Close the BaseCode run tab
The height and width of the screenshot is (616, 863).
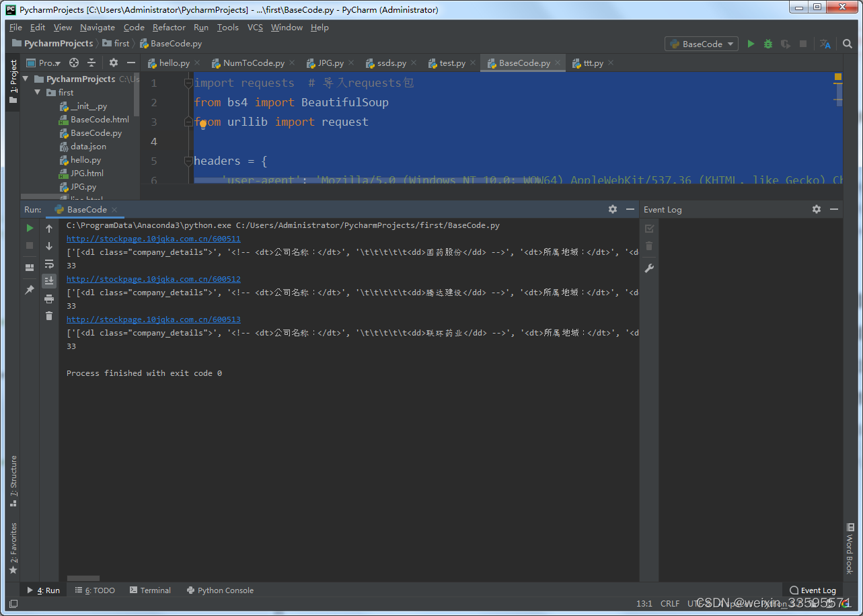coord(114,210)
